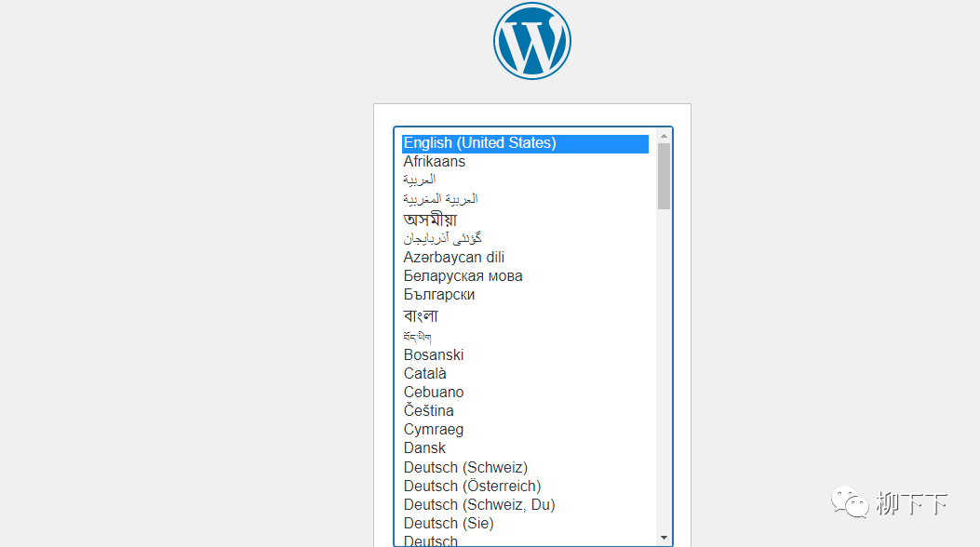The width and height of the screenshot is (980, 547).
Task: Pick Cebuano in the language list
Action: click(x=434, y=393)
